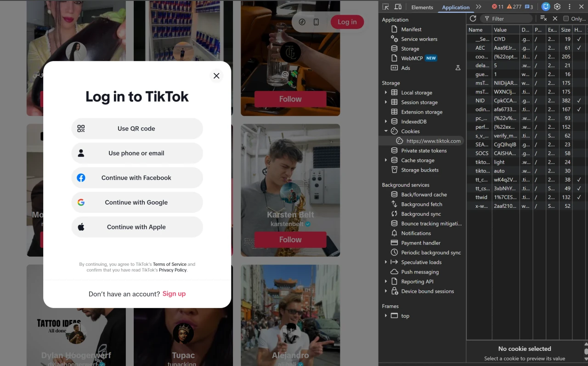Expand the Local storage tree node
Image resolution: width=588 pixels, height=366 pixels.
tap(386, 92)
